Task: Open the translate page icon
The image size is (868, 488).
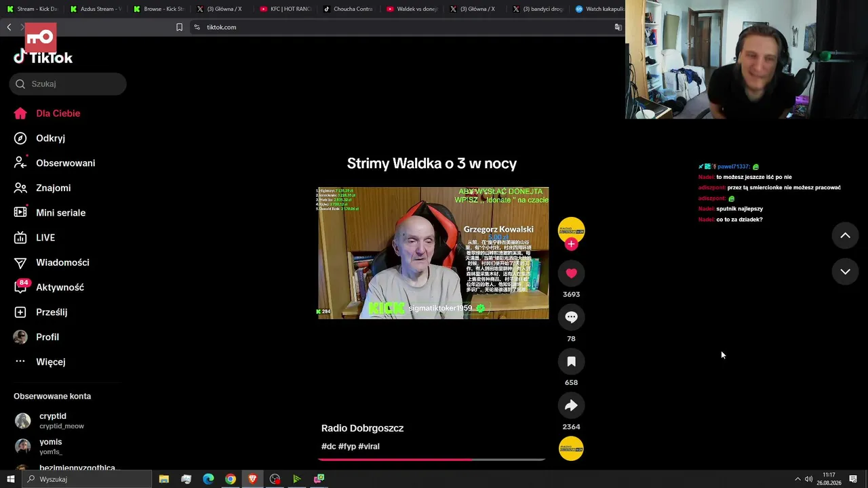Action: tap(618, 27)
